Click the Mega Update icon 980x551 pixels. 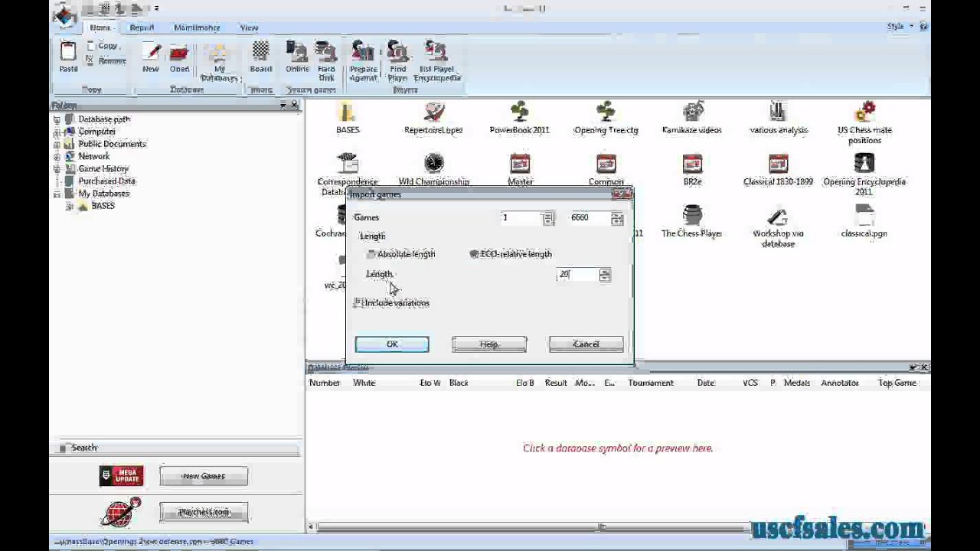[121, 476]
